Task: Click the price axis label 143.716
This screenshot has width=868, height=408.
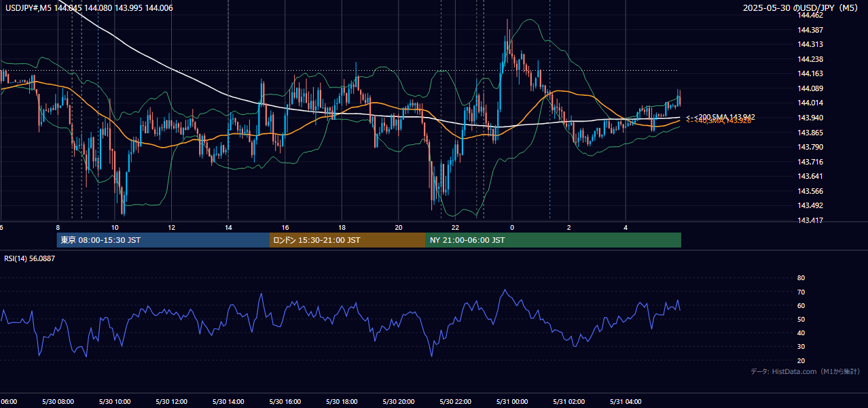Action: [x=811, y=162]
